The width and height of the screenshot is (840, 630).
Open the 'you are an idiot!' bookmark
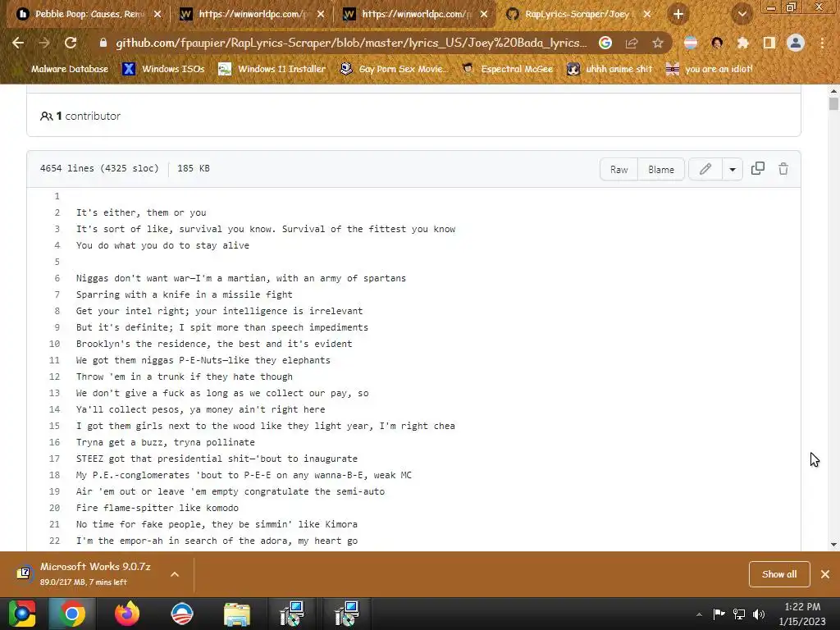709,69
